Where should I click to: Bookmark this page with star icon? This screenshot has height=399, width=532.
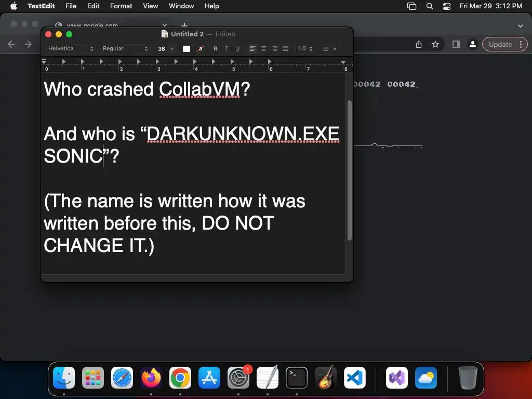pos(435,45)
